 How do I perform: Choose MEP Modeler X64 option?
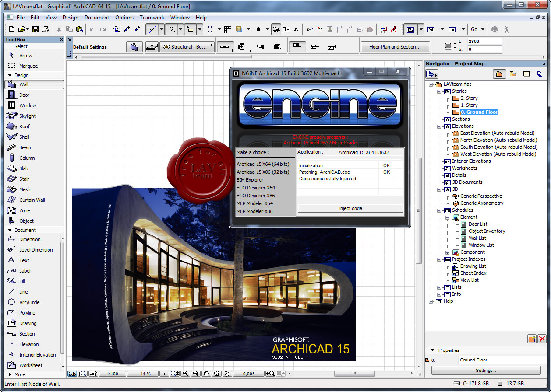(254, 203)
